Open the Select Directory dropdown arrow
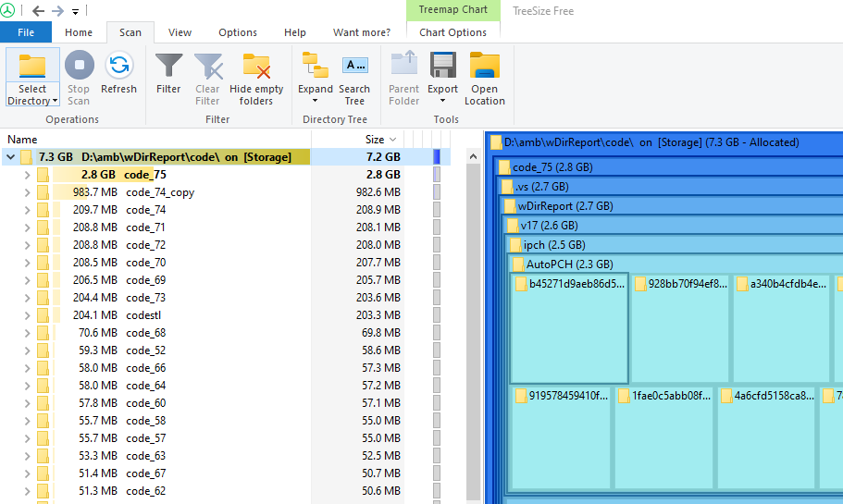The image size is (843, 504). click(x=55, y=101)
